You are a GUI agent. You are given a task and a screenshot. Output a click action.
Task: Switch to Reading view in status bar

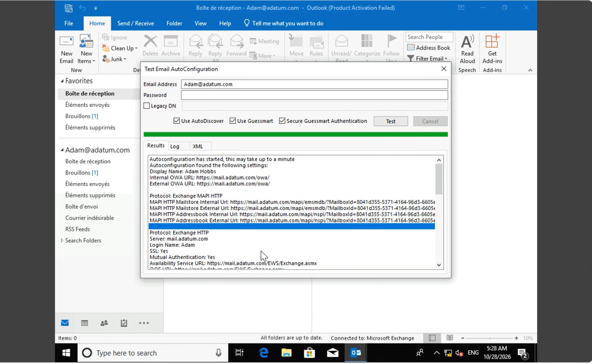tap(449, 338)
